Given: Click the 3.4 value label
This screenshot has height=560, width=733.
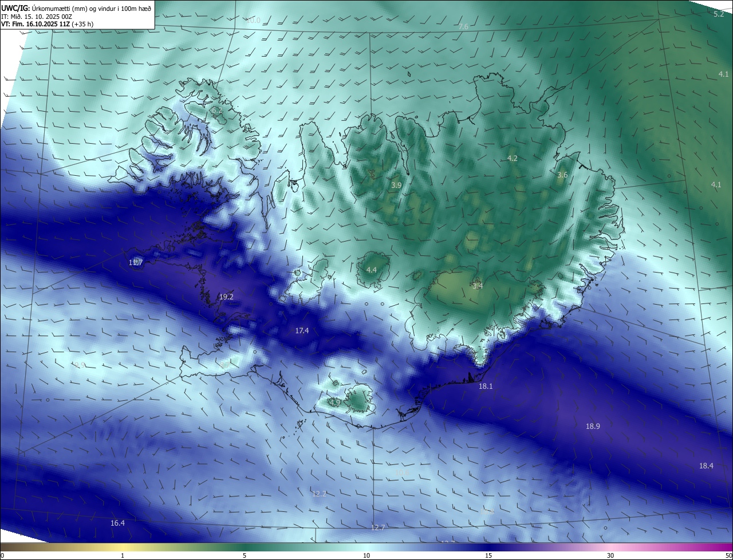Looking at the screenshot, I should [x=478, y=286].
